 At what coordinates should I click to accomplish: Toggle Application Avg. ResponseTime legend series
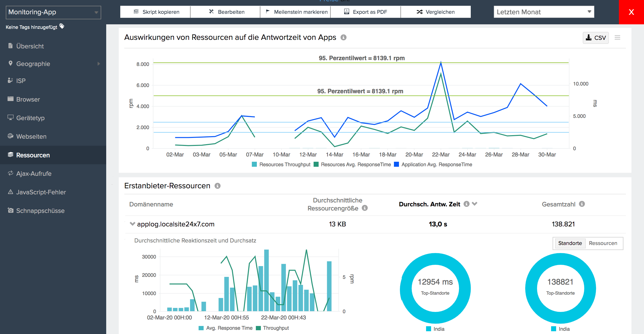(433, 164)
